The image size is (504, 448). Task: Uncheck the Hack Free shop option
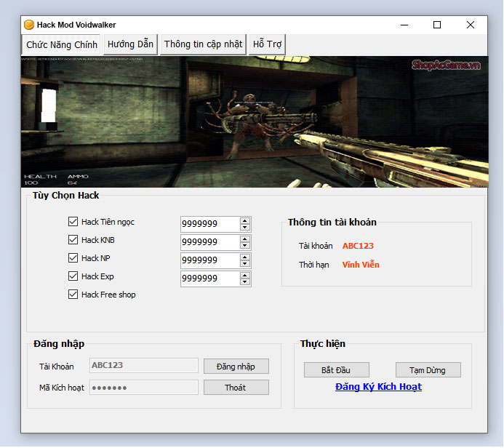point(73,295)
